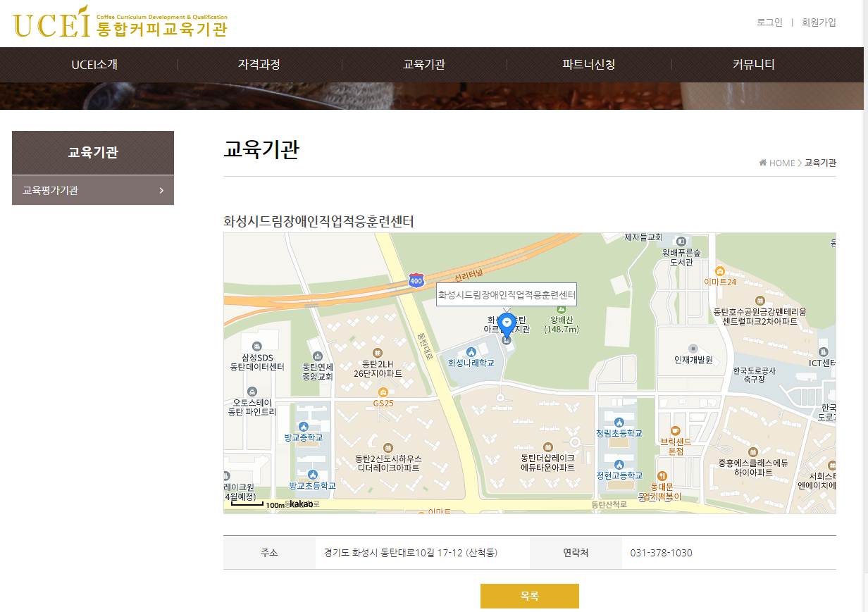Viewport: 868px width, 612px height.
Task: Click the address text 동탄대로10길 17-12
Action: point(421,553)
